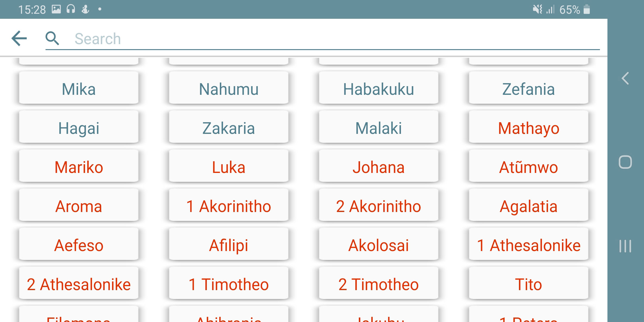
Task: Tap the battery icon in status bar
Action: 586,9
